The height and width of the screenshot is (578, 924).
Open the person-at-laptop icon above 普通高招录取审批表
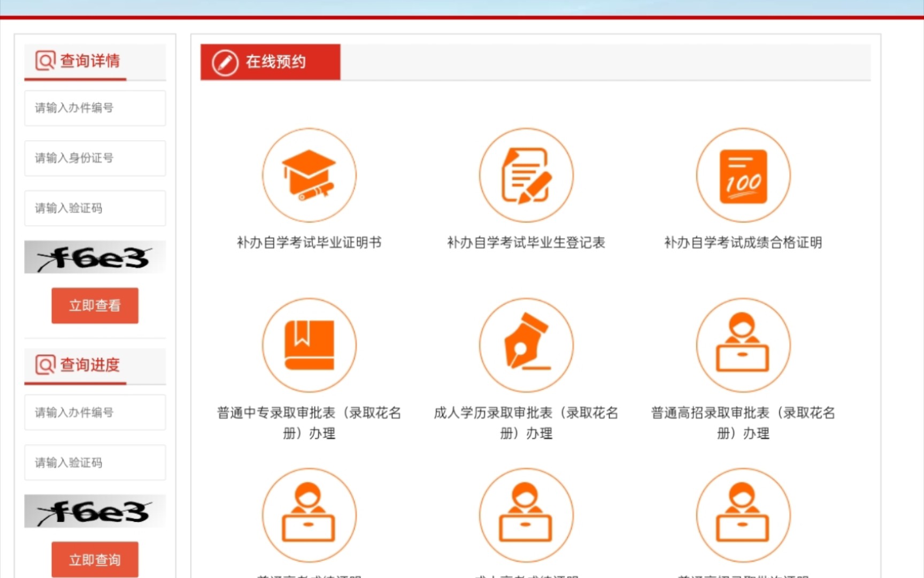coord(743,345)
